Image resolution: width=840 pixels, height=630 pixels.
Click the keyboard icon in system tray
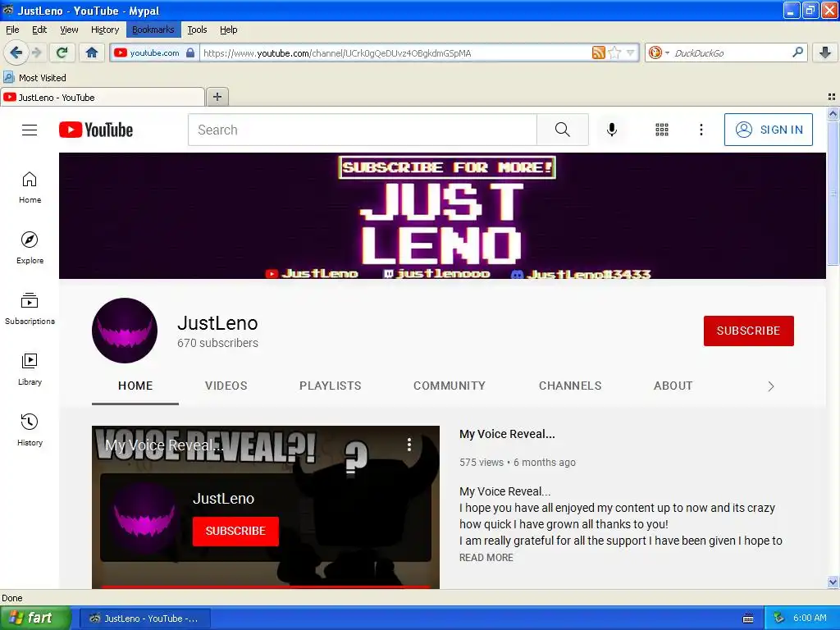click(x=748, y=619)
